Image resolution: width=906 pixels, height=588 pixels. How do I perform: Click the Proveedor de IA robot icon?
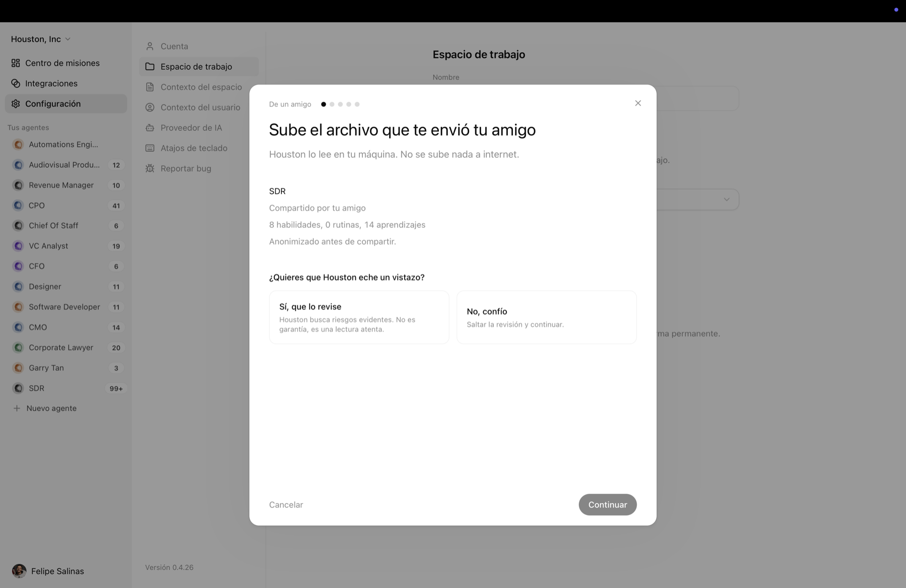tap(150, 128)
